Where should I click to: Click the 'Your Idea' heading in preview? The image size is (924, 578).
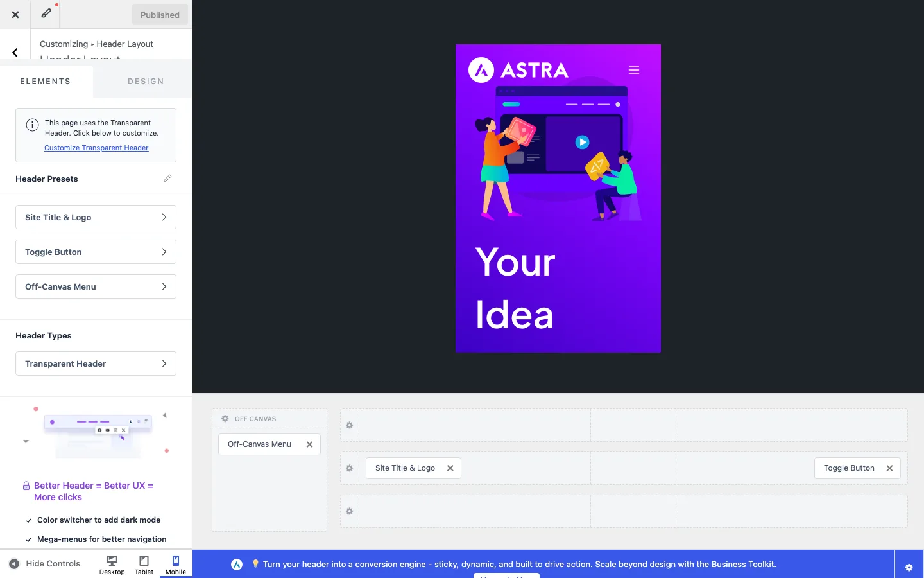tap(515, 288)
